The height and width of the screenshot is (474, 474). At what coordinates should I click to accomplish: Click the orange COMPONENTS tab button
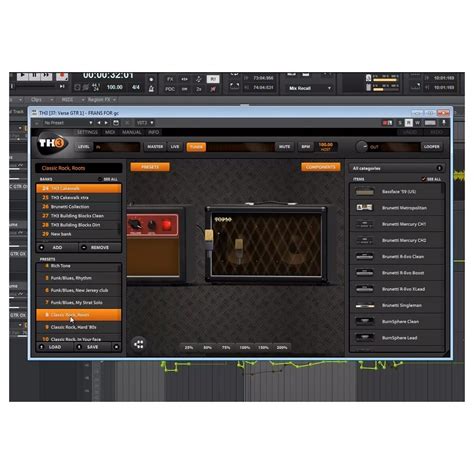coord(321,167)
